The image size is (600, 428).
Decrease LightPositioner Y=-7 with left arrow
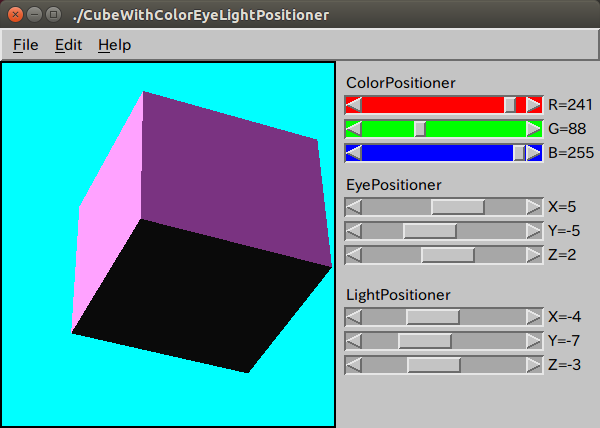(x=354, y=341)
